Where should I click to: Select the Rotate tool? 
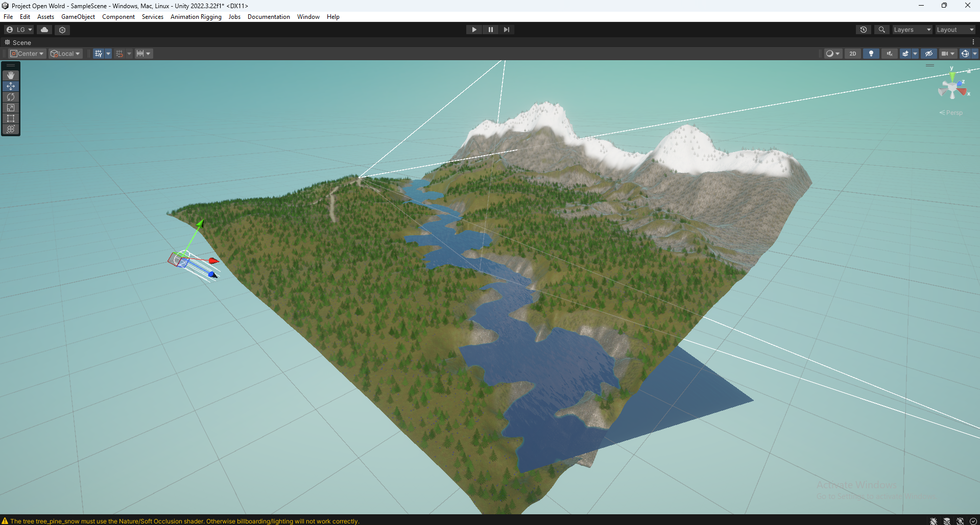(x=10, y=97)
